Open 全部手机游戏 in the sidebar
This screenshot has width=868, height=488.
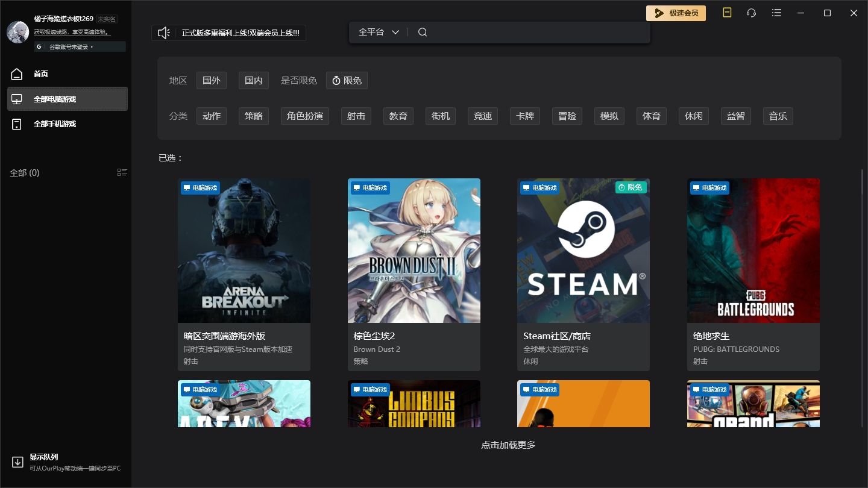pos(68,124)
